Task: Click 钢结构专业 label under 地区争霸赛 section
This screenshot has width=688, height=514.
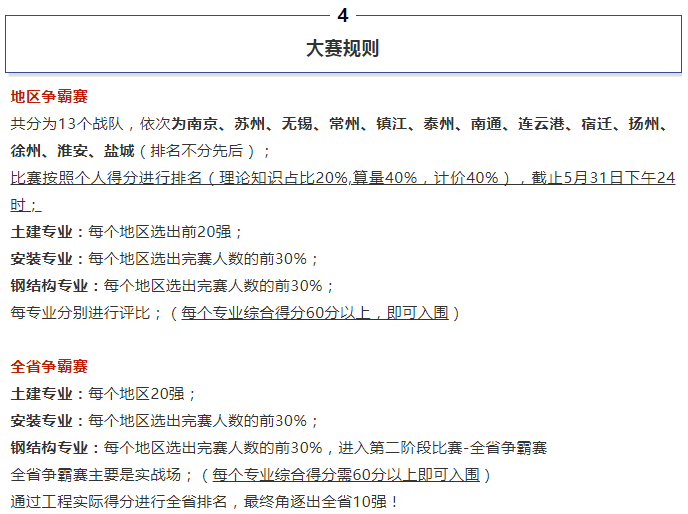Action: tap(49, 286)
